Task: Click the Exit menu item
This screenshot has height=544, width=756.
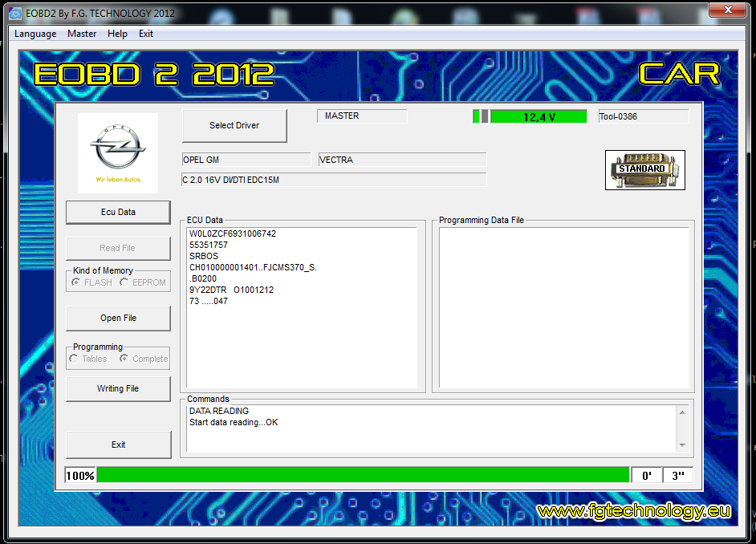Action: [145, 34]
